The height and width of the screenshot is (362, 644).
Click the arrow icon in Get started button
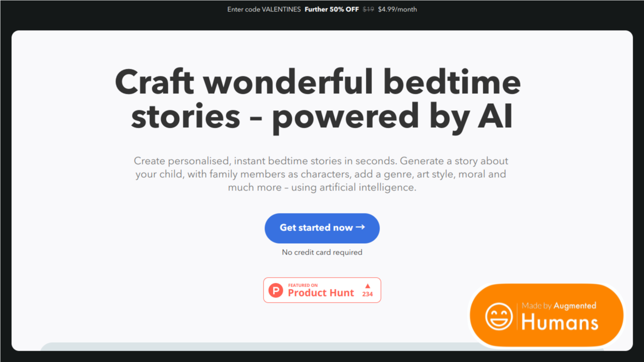360,227
